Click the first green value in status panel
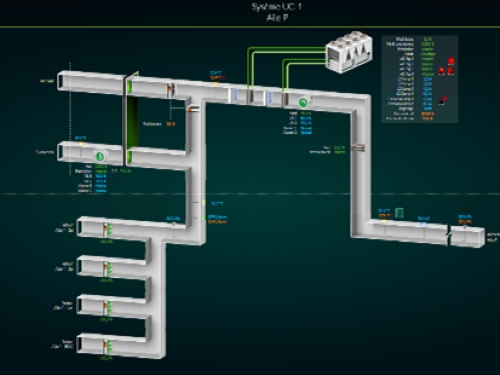Screen dimensions: 500x375 click(x=427, y=39)
